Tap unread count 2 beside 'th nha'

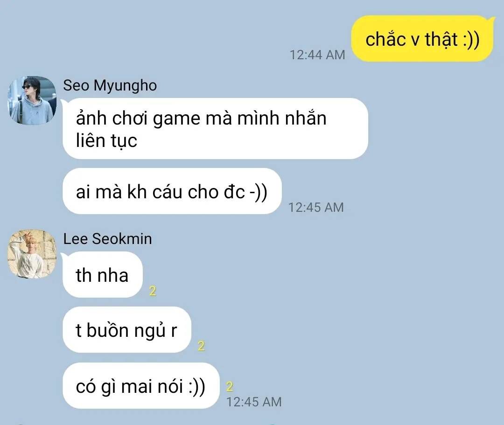(x=153, y=291)
